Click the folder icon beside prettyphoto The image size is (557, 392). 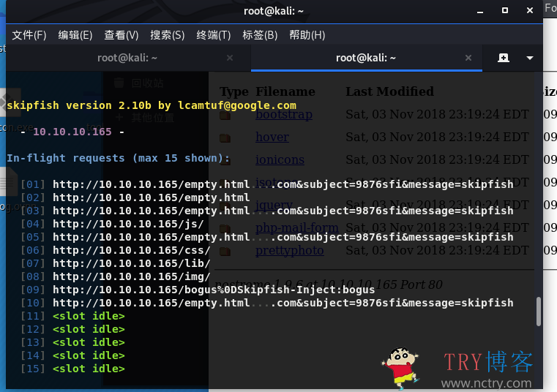pos(225,251)
